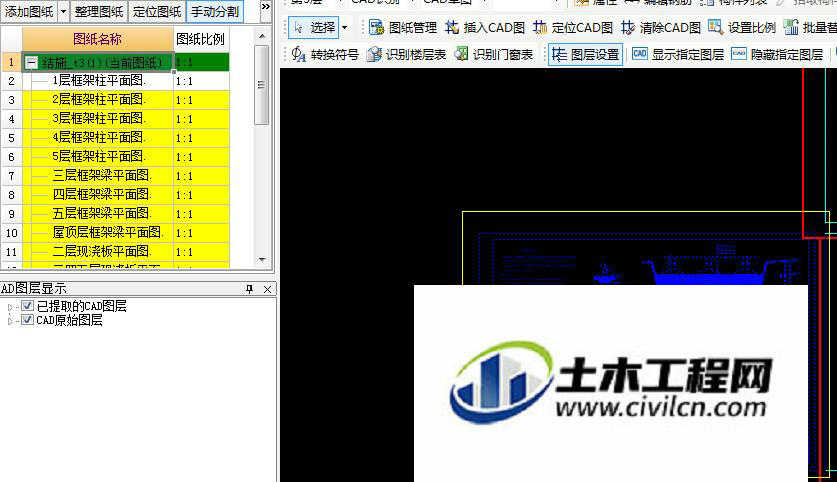
Task: Click the 图纸比例 column header
Action: 201,39
